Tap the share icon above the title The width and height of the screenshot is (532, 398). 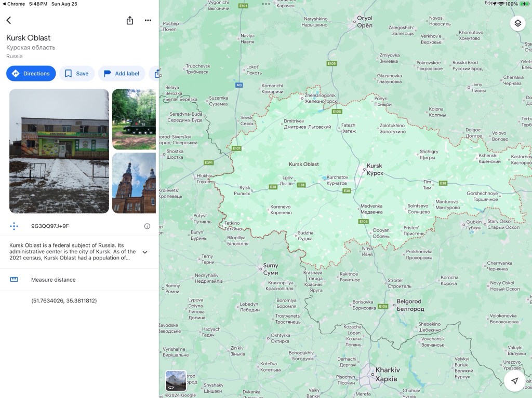pos(130,20)
